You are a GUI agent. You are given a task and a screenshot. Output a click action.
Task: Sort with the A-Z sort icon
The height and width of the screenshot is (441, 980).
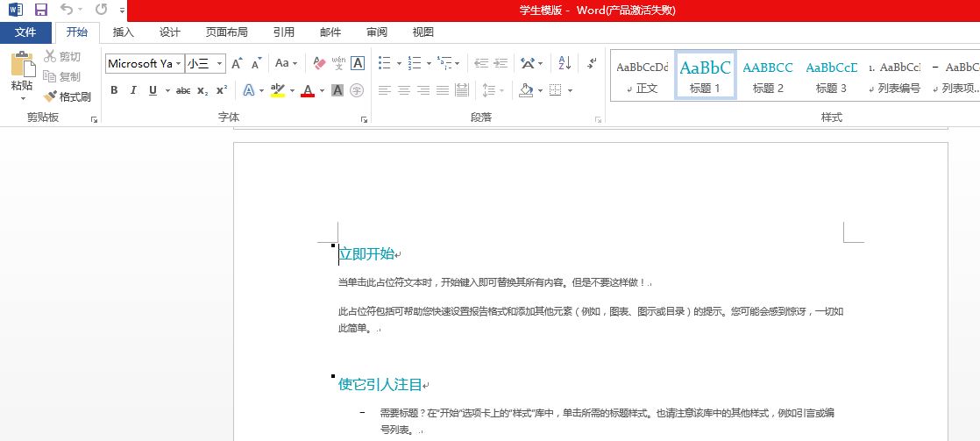[x=565, y=63]
